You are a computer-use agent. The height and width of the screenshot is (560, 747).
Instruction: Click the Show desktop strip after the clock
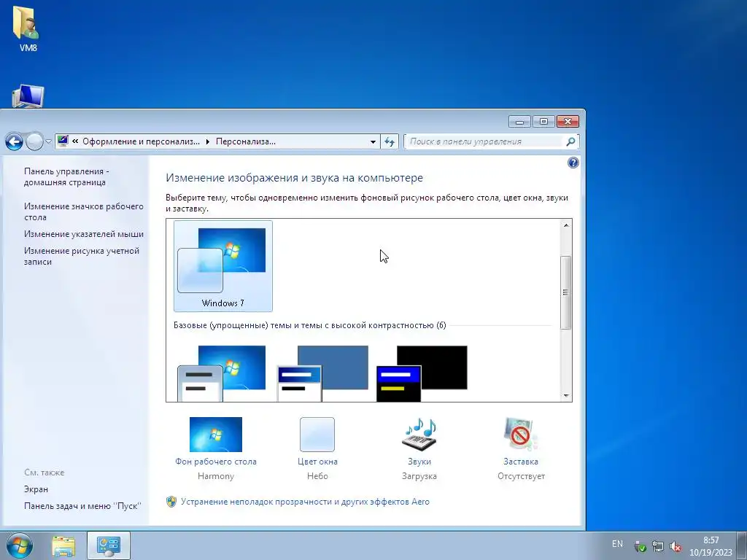[x=742, y=545]
